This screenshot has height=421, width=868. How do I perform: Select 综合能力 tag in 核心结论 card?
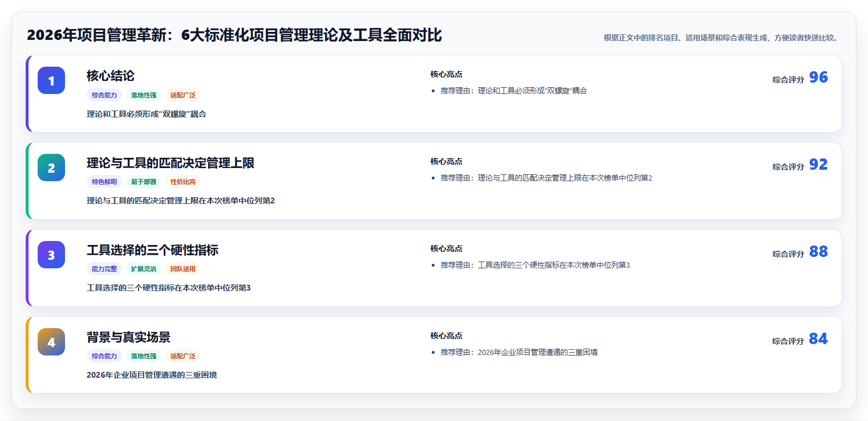(104, 95)
